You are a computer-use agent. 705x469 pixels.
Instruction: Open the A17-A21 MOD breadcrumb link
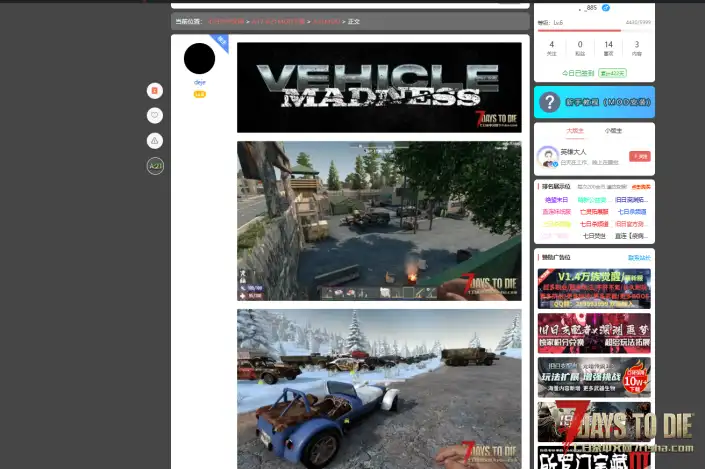[278, 22]
